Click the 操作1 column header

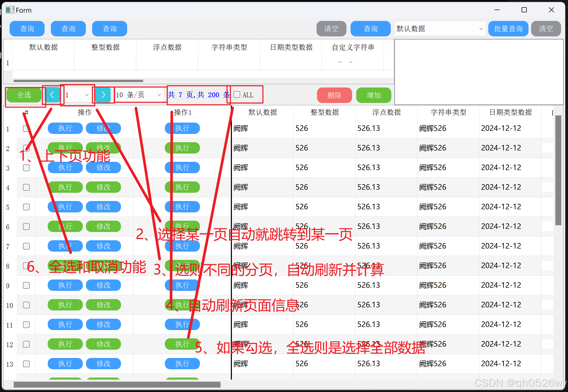pos(183,112)
